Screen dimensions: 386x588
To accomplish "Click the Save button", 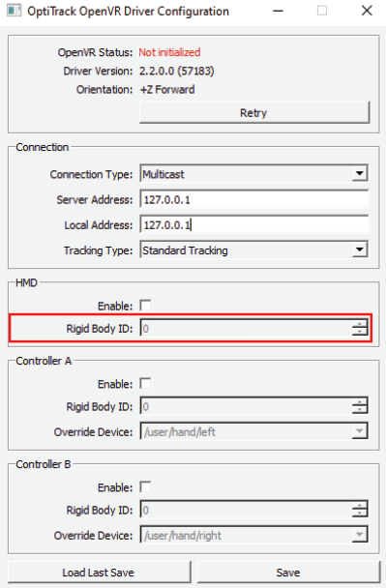I will tap(288, 573).
